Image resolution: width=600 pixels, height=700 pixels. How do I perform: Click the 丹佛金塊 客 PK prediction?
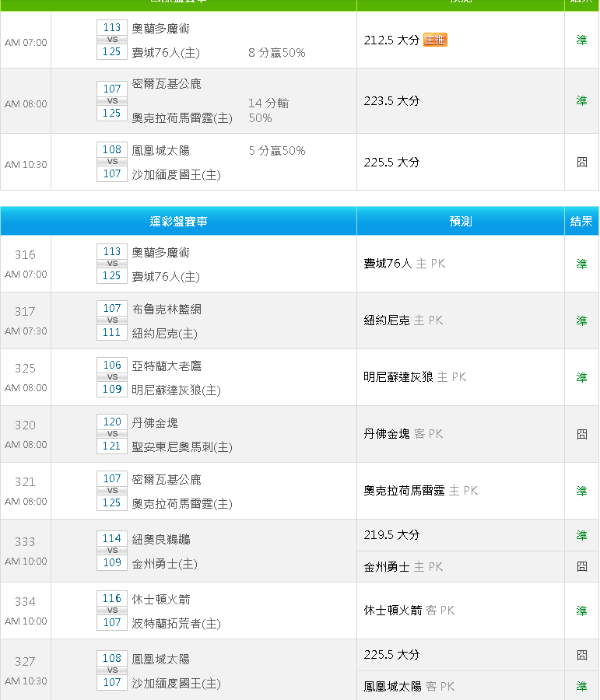[403, 433]
